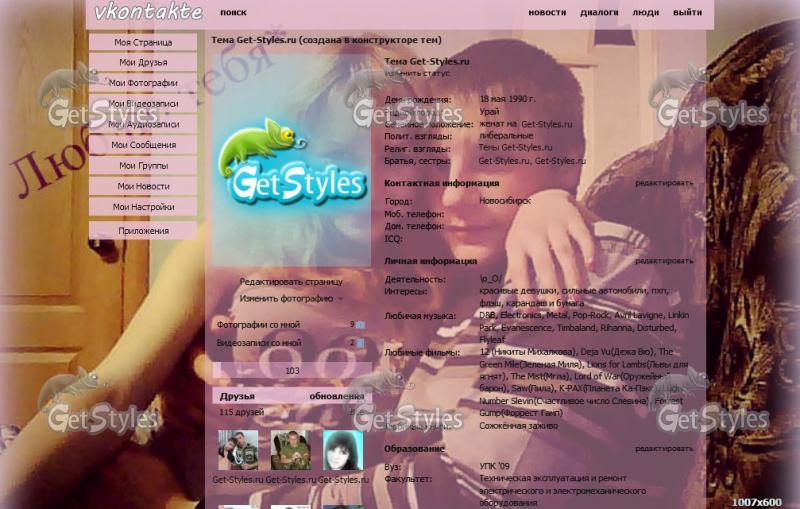Open friend thumbnail of dark-haired girl
800x509 pixels.
[343, 450]
